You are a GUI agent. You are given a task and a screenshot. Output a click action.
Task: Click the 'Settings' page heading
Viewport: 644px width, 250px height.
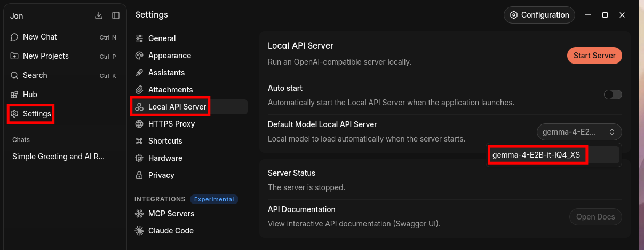tap(152, 14)
